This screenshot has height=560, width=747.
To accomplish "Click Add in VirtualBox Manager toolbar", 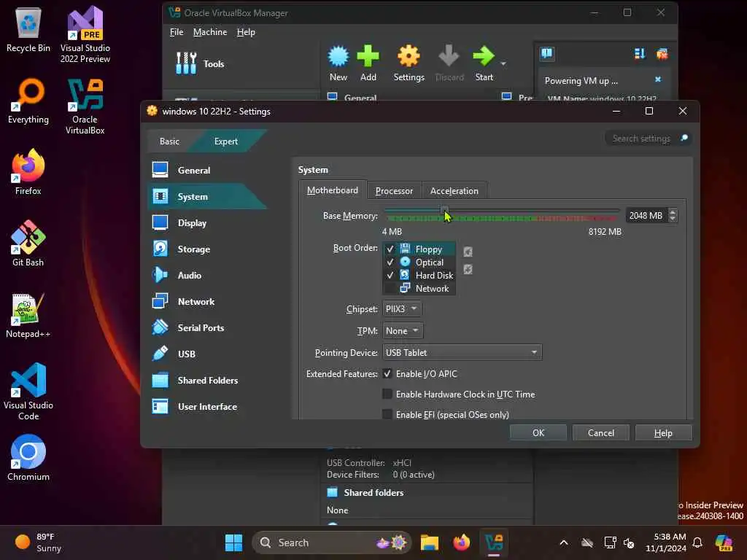I will tap(368, 63).
